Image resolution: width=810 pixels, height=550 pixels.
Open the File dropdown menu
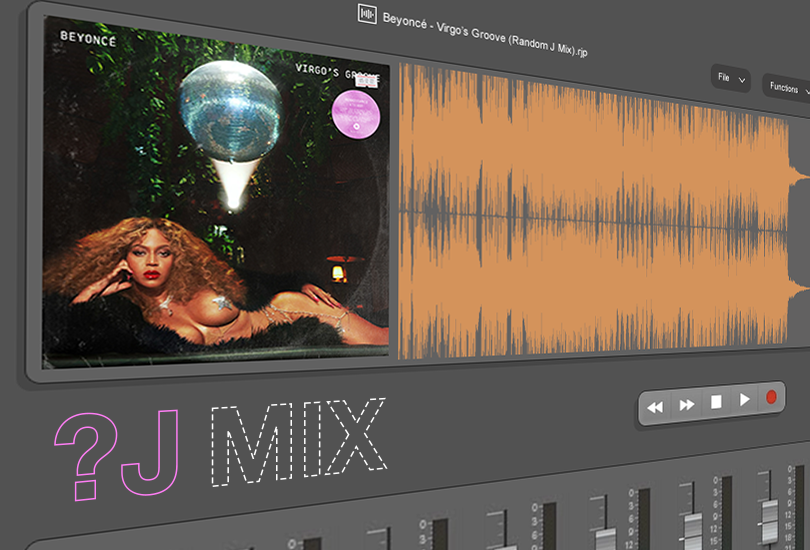click(x=731, y=78)
